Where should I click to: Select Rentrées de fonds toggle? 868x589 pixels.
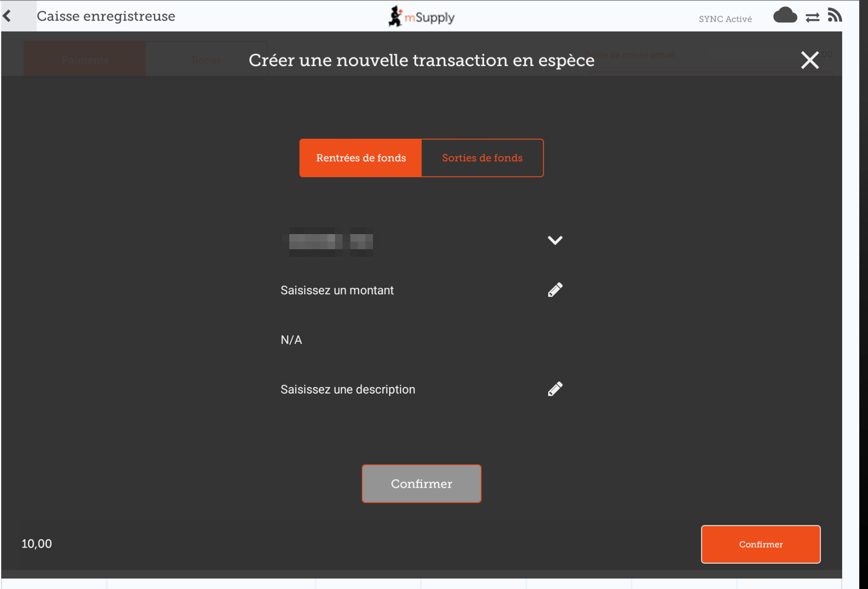coord(360,158)
